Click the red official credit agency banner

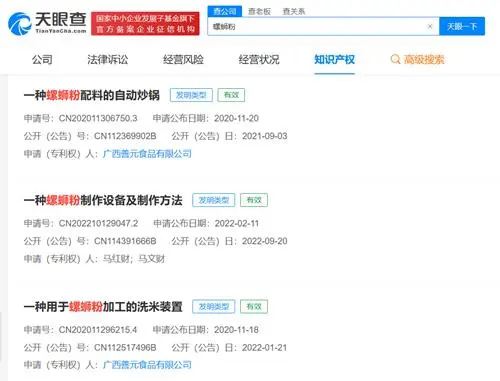click(145, 23)
